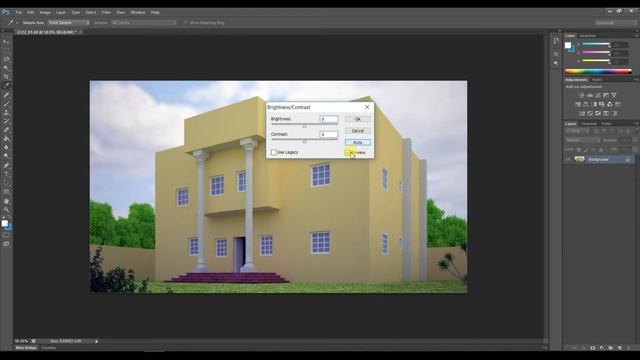Open the Sample Size dropdown

point(68,23)
